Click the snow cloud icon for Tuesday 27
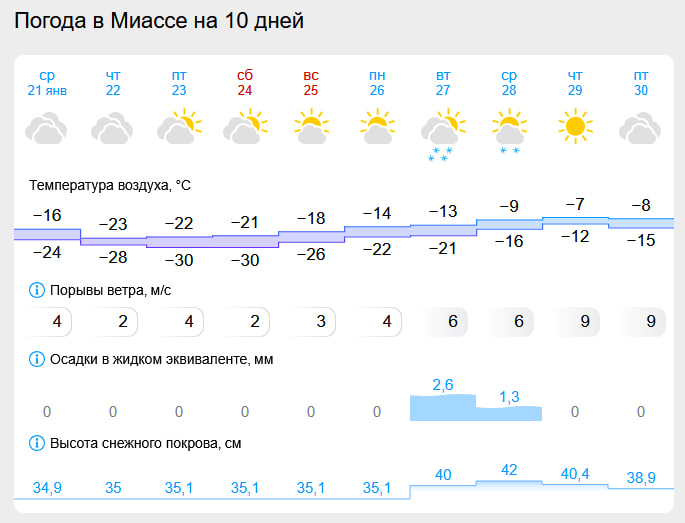 [x=441, y=132]
